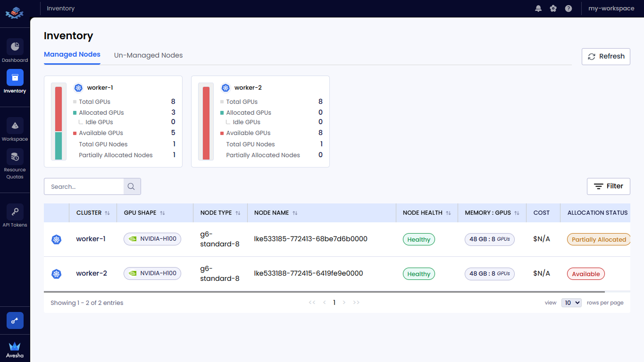
Task: Click the blue key icon above Avesha
Action: [15, 320]
